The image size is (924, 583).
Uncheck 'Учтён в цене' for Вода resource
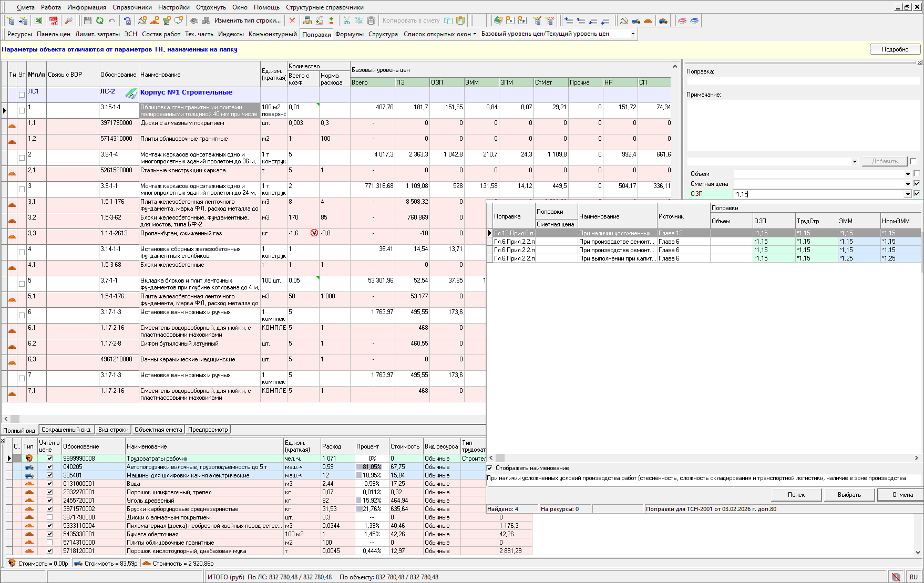[49, 484]
